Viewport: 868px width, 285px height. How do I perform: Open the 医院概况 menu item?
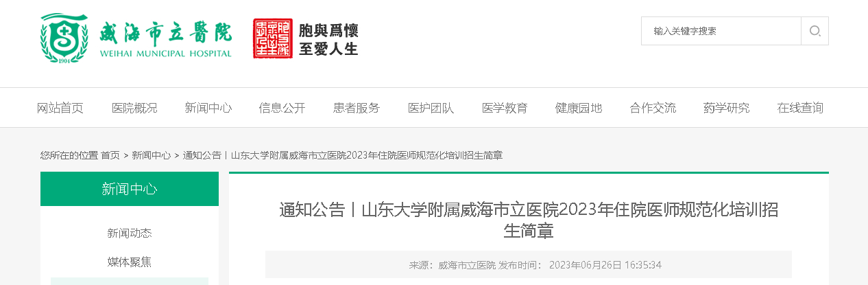(x=134, y=108)
